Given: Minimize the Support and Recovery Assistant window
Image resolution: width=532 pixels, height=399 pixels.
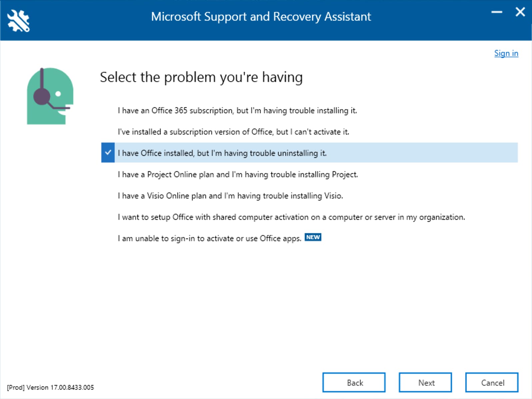Looking at the screenshot, I should 497,12.
